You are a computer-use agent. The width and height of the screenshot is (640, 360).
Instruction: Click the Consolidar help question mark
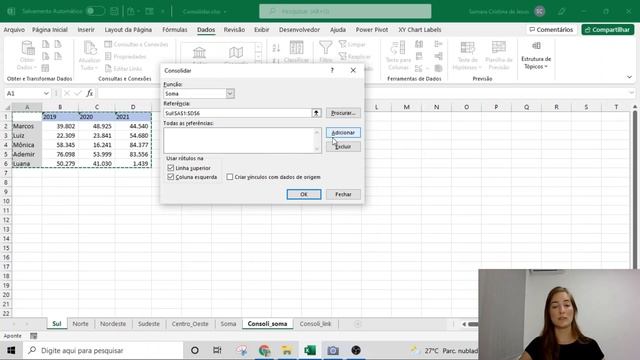tap(332, 70)
